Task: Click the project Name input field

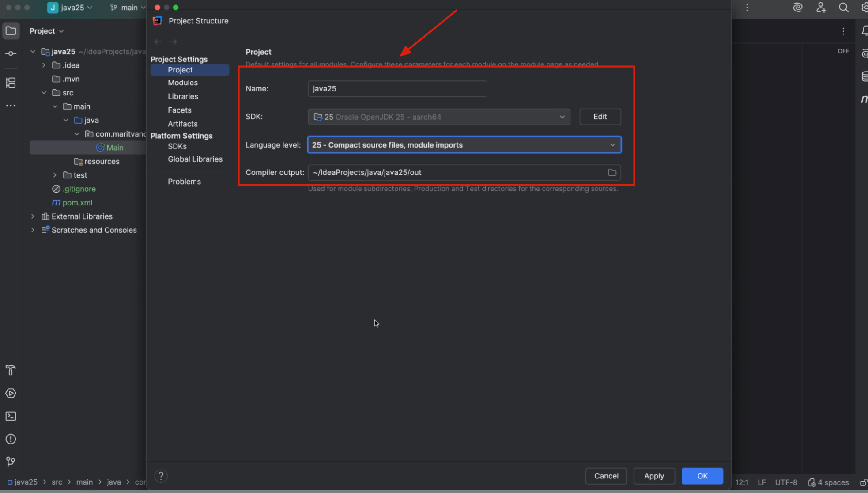Action: 397,89
